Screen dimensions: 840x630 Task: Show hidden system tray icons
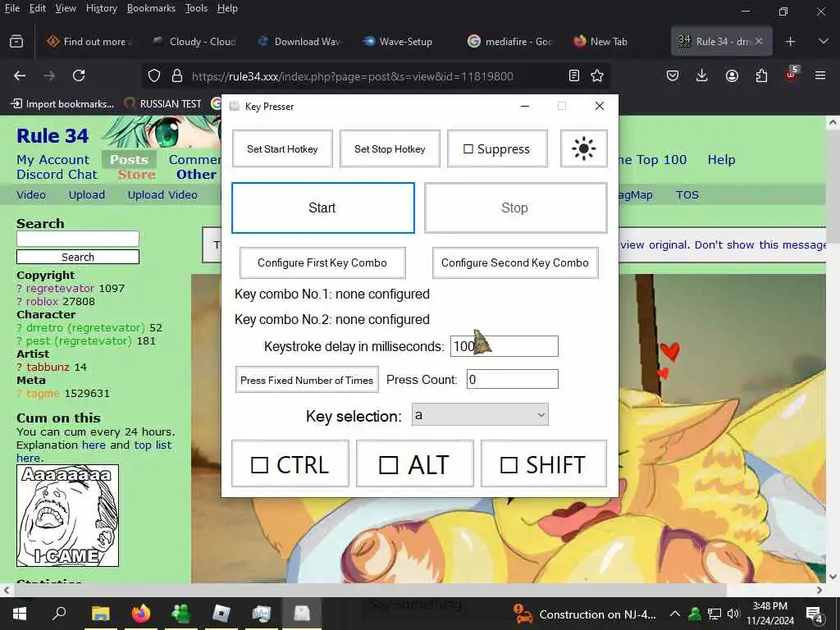pos(675,614)
